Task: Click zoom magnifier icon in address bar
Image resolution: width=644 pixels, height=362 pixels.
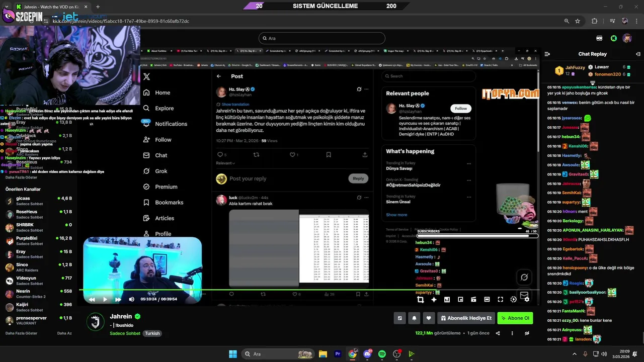Action: pos(567,21)
